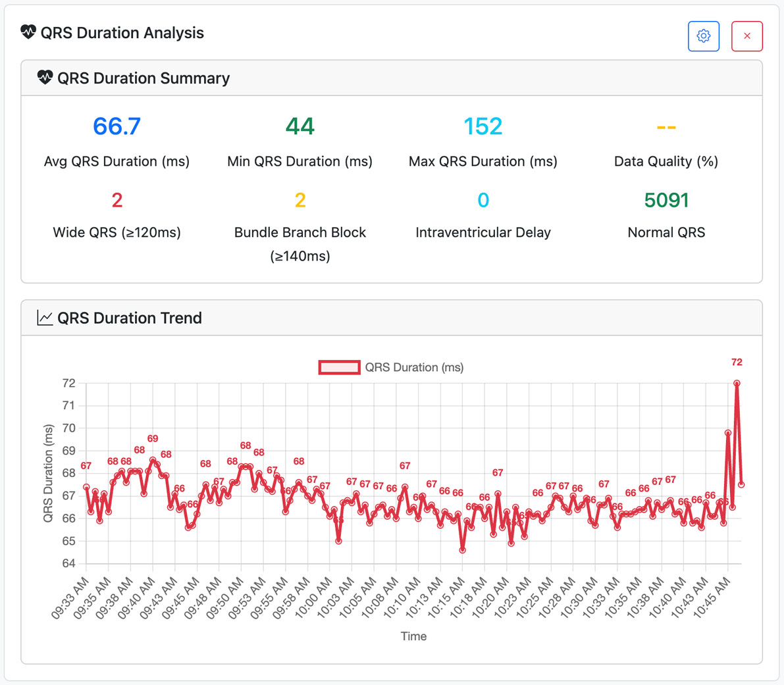Click the 69 data label near 09:40 AM
The image size is (784, 685).
pos(153,439)
